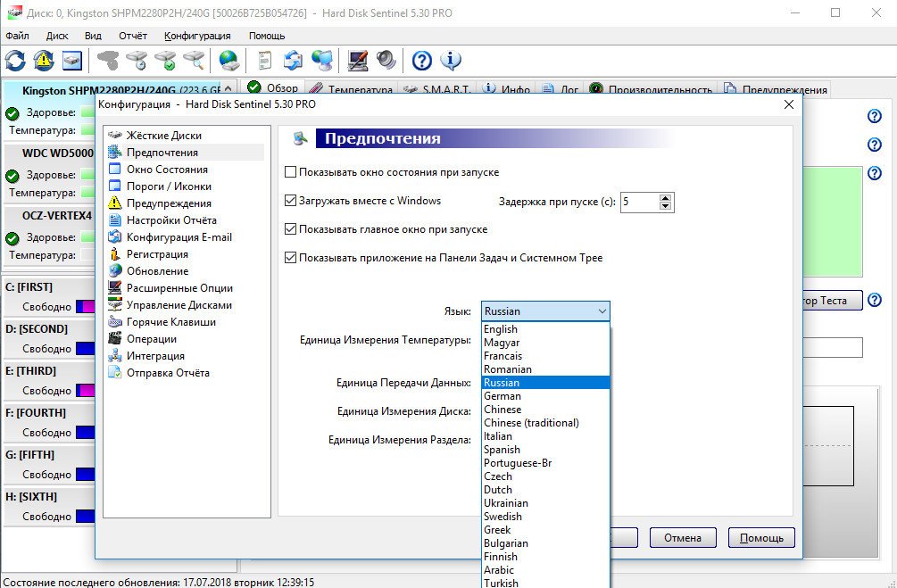Collapse Kingston disk panel with chevron

coord(228,88)
